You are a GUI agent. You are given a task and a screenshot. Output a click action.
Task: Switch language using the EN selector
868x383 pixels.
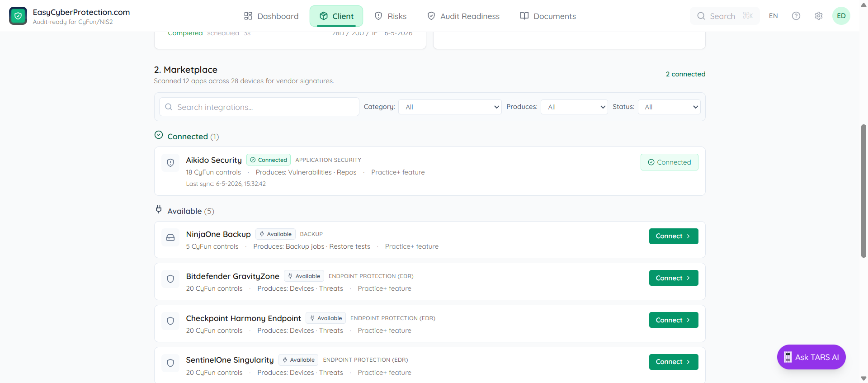tap(774, 16)
